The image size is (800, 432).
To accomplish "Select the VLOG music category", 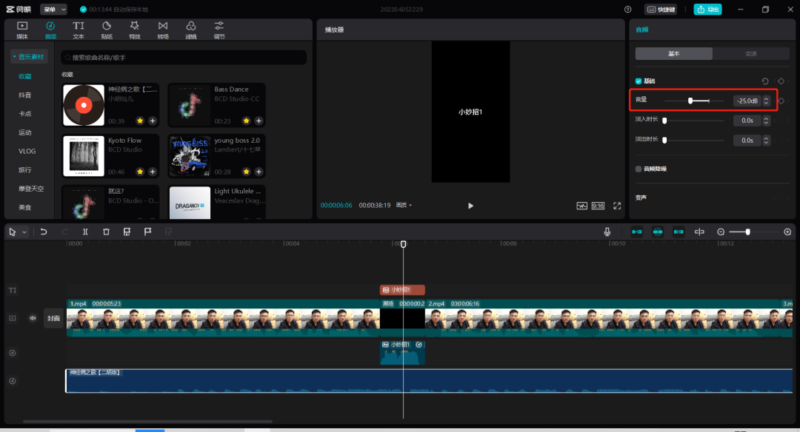I will point(26,151).
